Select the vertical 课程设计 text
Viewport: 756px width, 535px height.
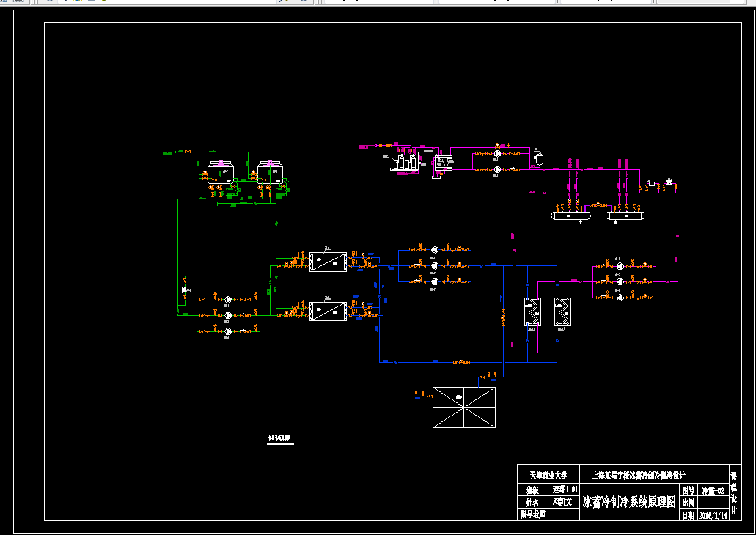pyautogui.click(x=734, y=492)
